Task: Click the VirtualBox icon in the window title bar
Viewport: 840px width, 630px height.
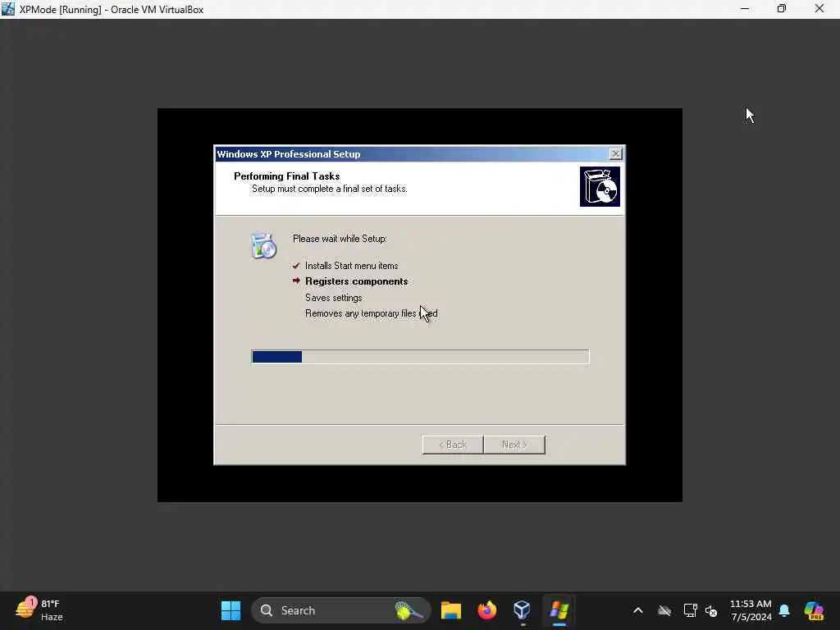Action: click(8, 9)
